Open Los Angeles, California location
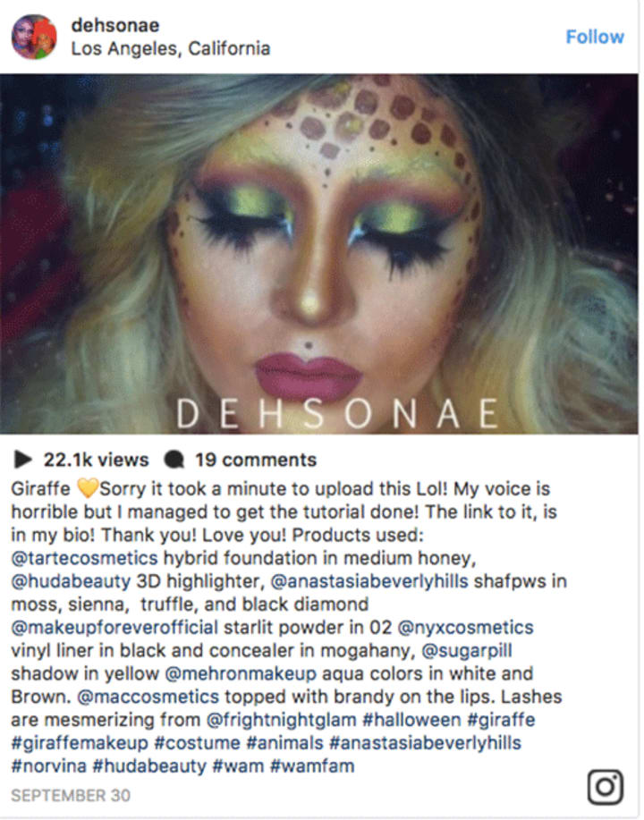 click(x=171, y=48)
